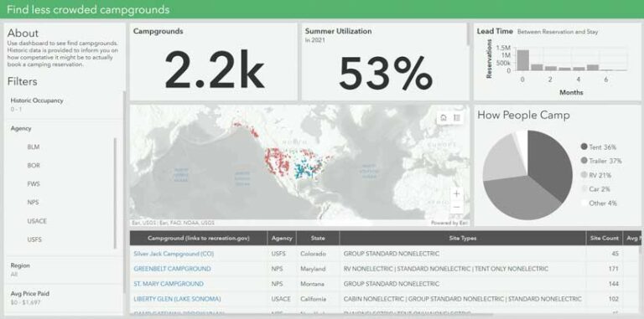This screenshot has width=644, height=319.
Task: Expand the Region filter set to All
Action: pos(64,270)
